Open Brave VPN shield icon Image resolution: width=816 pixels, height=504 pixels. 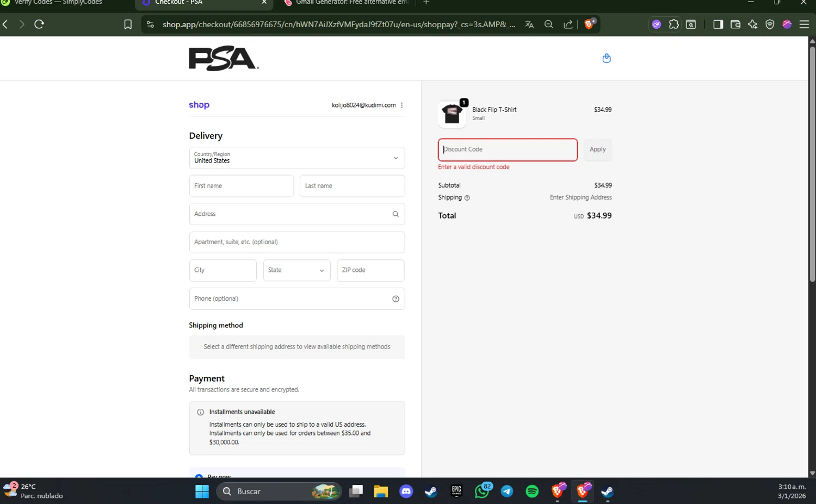(x=770, y=24)
